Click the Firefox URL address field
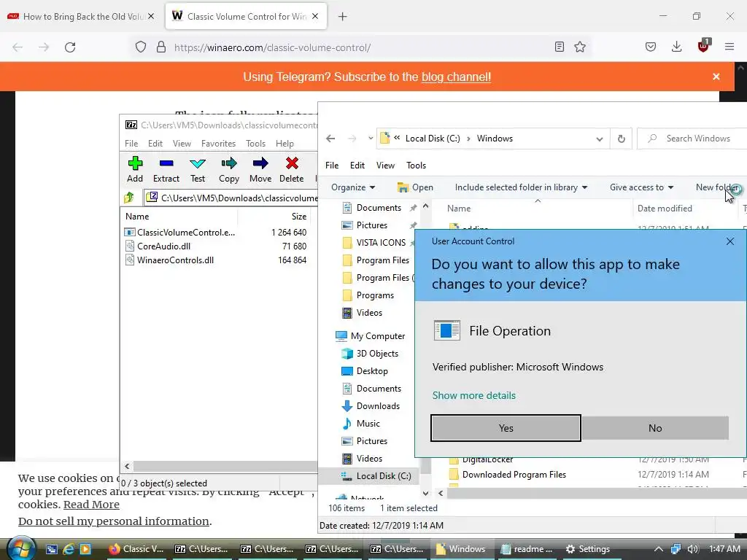 (x=362, y=47)
